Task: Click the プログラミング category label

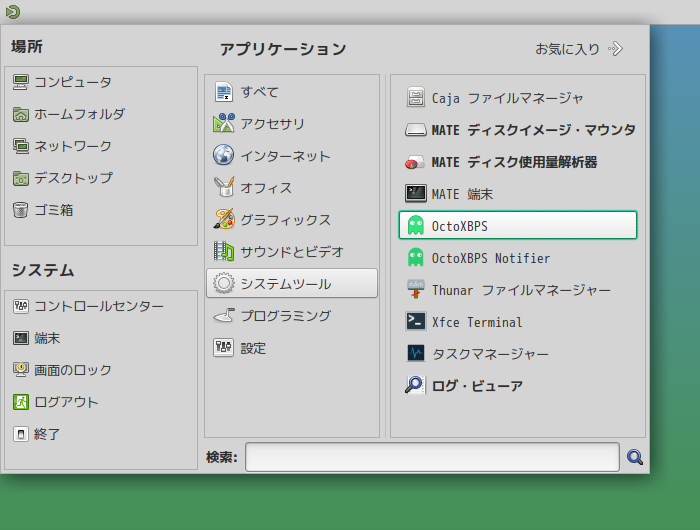Action: coord(286,316)
